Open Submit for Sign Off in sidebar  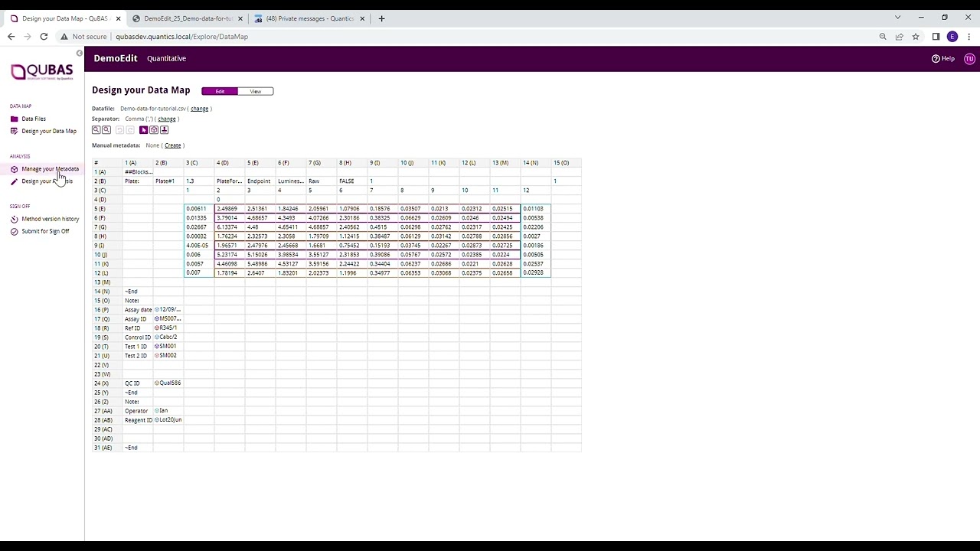pos(45,231)
